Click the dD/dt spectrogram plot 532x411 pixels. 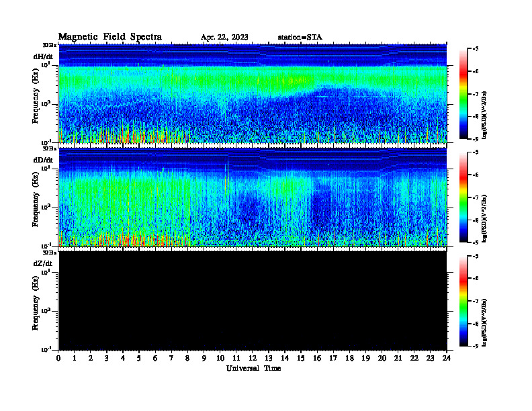point(253,197)
